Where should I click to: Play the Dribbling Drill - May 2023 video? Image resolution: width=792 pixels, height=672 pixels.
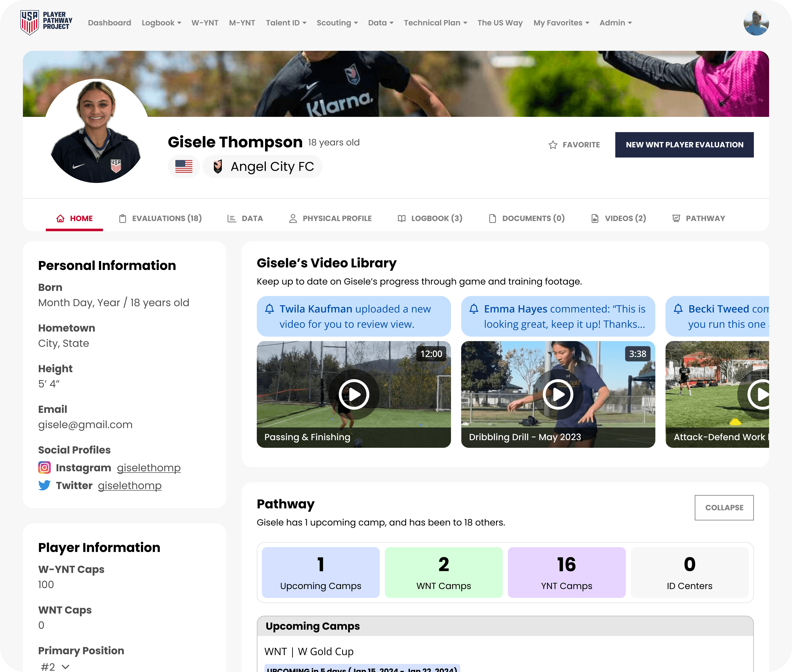point(558,394)
